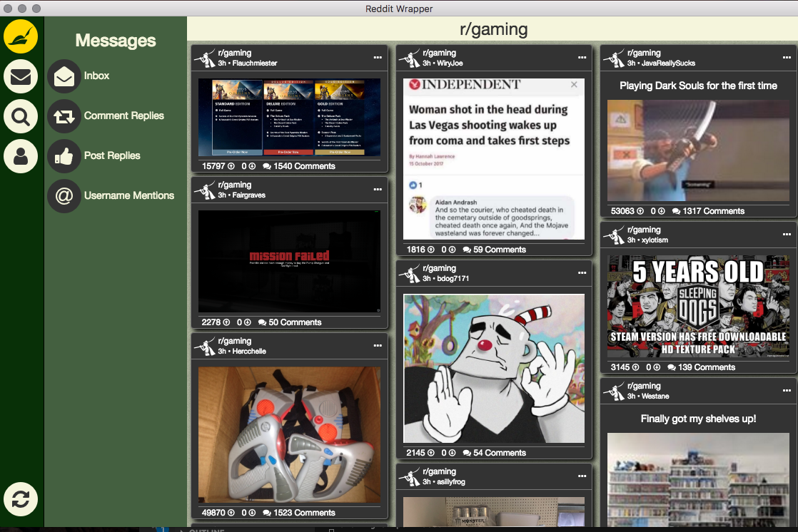Open more options on Fairgraves' post
The image size is (798, 532).
click(x=378, y=189)
